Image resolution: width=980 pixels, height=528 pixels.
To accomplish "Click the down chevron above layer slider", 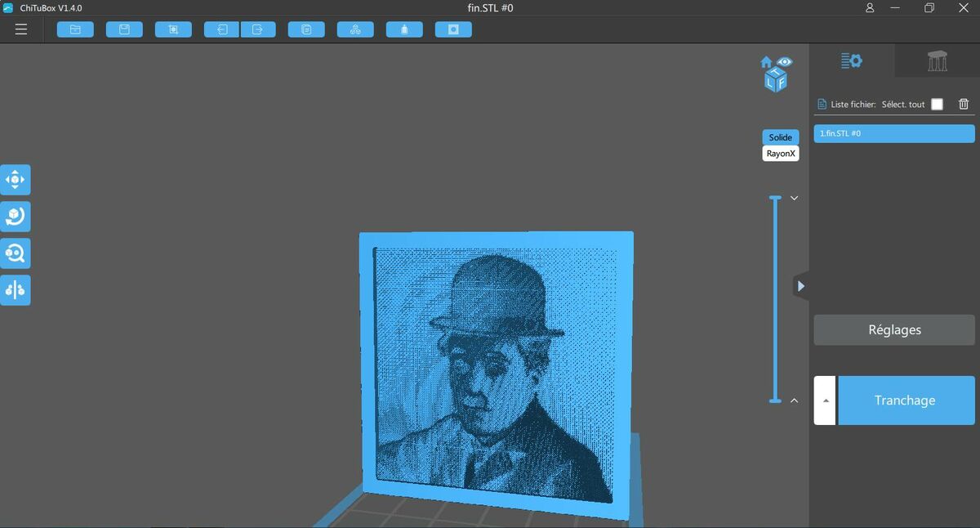I will pyautogui.click(x=794, y=199).
